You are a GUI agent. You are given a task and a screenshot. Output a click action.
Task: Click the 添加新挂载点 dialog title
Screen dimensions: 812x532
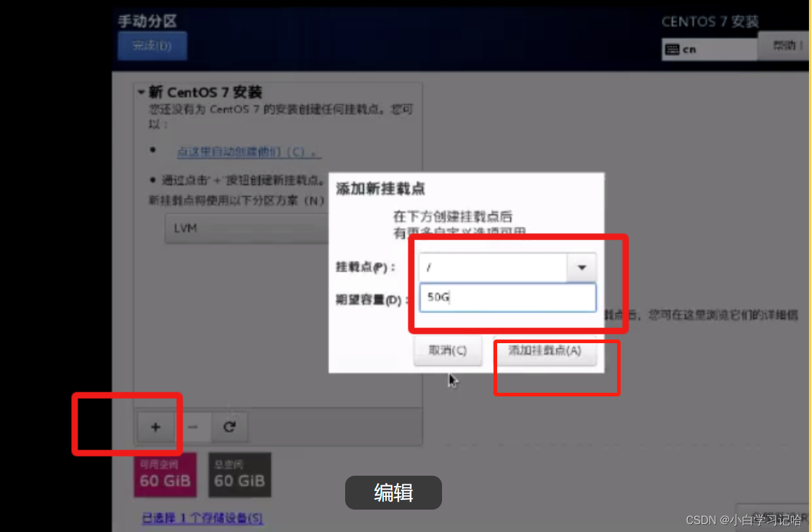380,189
